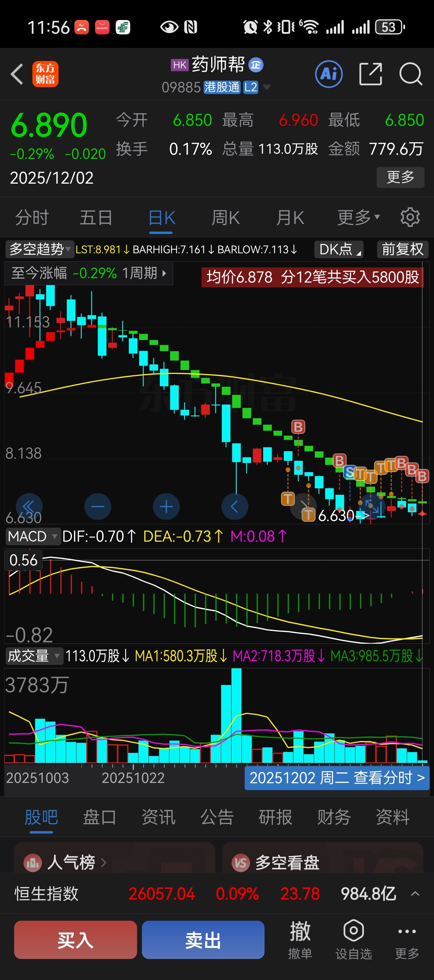The image size is (434, 980).
Task: Tap the topmost B buy marker on chart
Action: pyautogui.click(x=298, y=427)
